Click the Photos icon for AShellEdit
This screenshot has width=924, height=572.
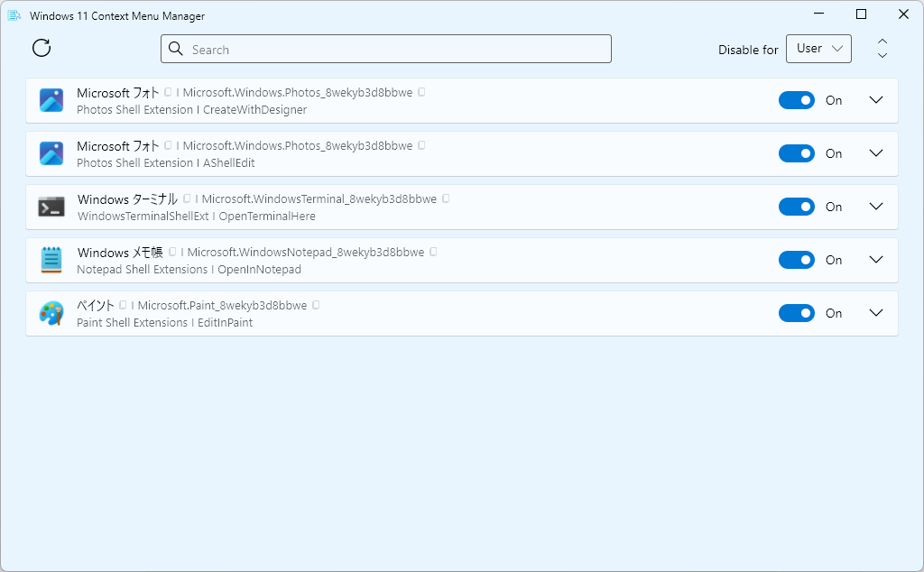coord(51,153)
